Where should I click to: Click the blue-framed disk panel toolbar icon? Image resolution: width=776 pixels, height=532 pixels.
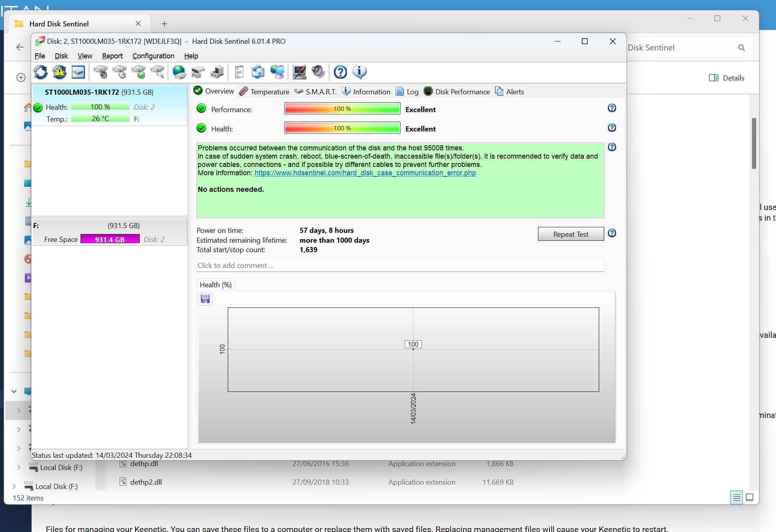point(78,72)
